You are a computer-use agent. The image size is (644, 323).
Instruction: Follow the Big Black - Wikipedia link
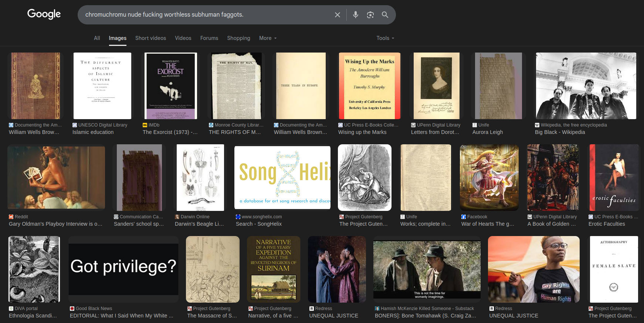(x=560, y=132)
